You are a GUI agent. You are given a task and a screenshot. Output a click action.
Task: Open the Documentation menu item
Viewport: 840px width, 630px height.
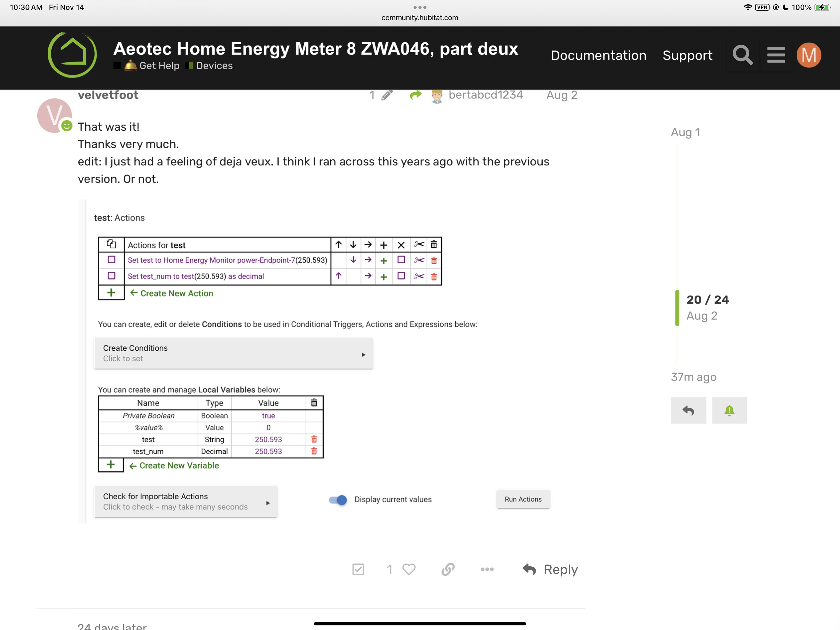point(598,55)
